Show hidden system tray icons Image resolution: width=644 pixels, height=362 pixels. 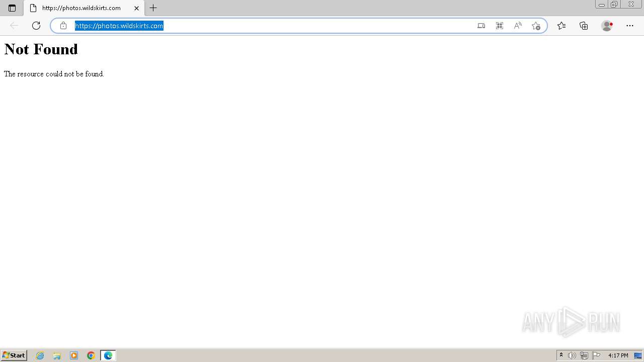(561, 355)
